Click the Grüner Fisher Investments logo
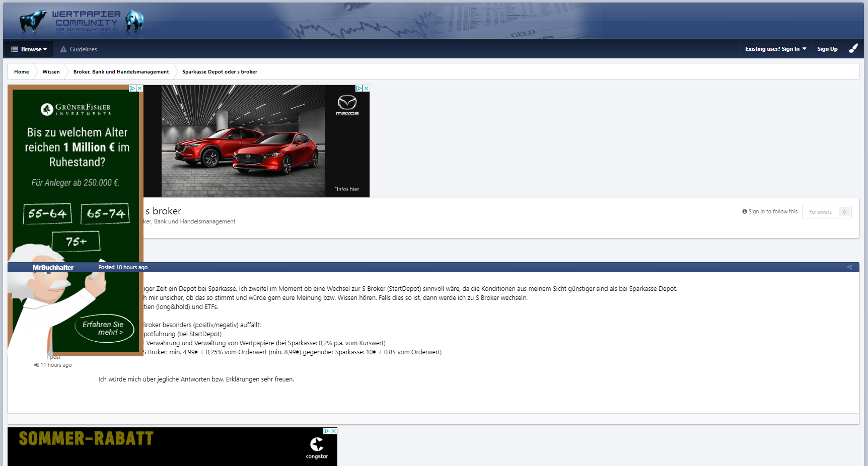This screenshot has height=466, width=868. (76, 109)
